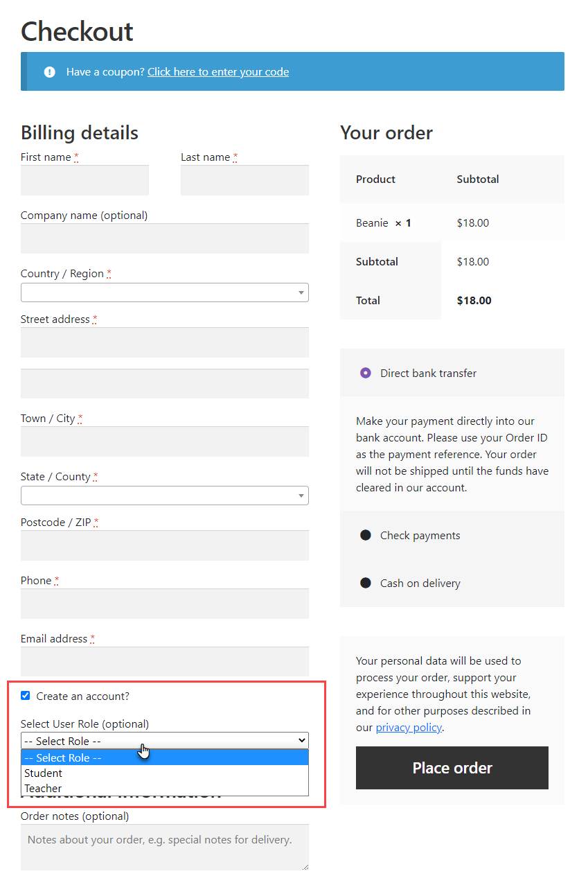Click into the Last name field
This screenshot has width=588, height=894.
click(244, 180)
